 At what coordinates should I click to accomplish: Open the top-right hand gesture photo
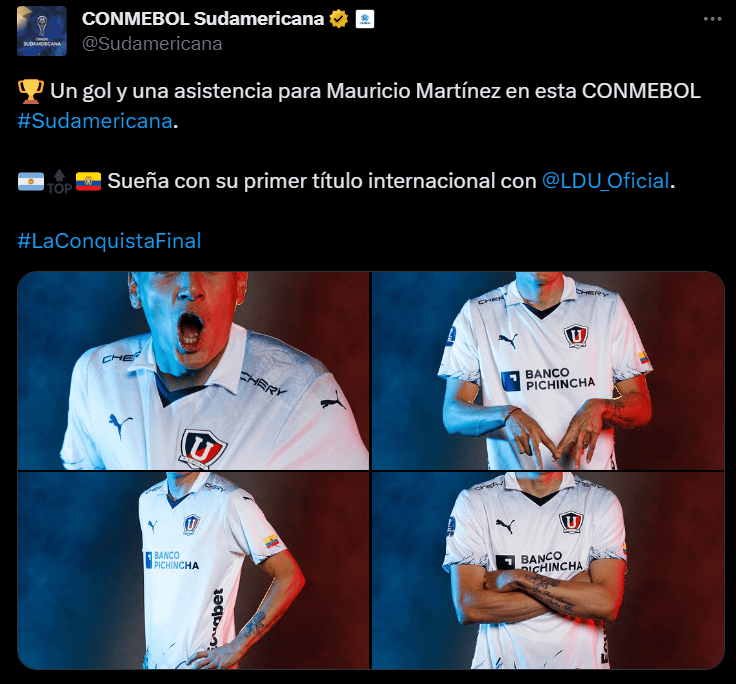click(x=548, y=370)
